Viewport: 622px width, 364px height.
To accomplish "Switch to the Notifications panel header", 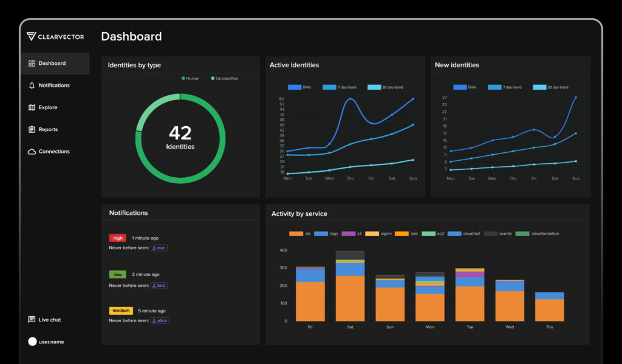I will [129, 212].
